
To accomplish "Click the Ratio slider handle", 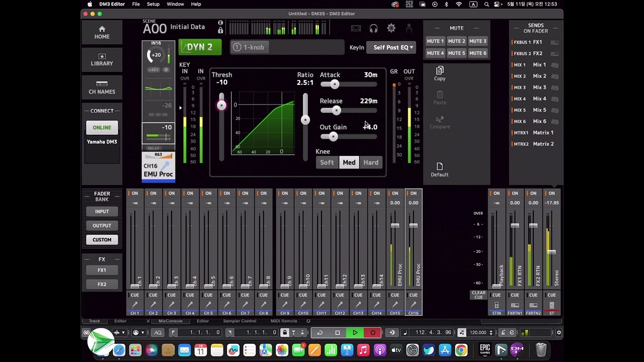I will point(305,120).
